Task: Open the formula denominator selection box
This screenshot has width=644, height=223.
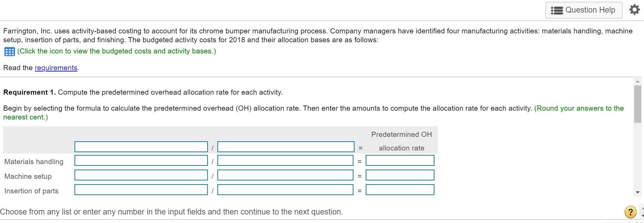Action: point(286,147)
